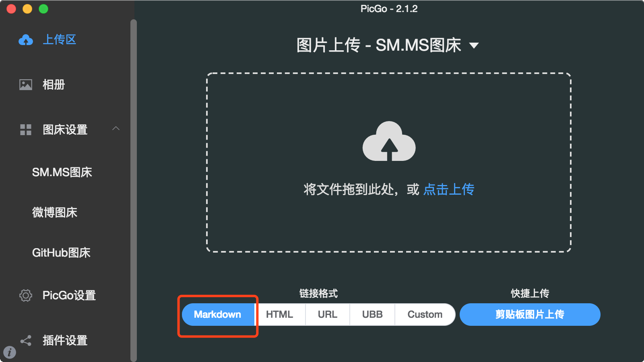Select URL link format

pyautogui.click(x=328, y=315)
